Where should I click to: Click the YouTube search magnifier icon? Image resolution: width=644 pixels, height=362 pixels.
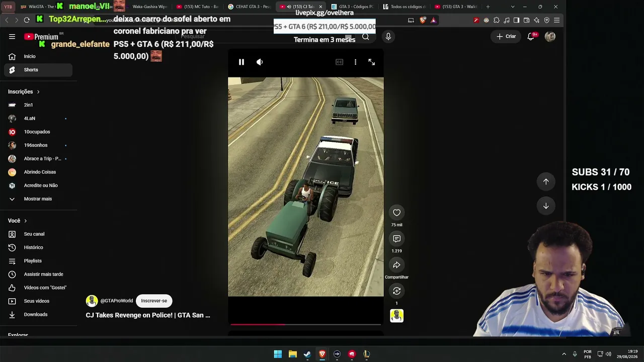(366, 37)
